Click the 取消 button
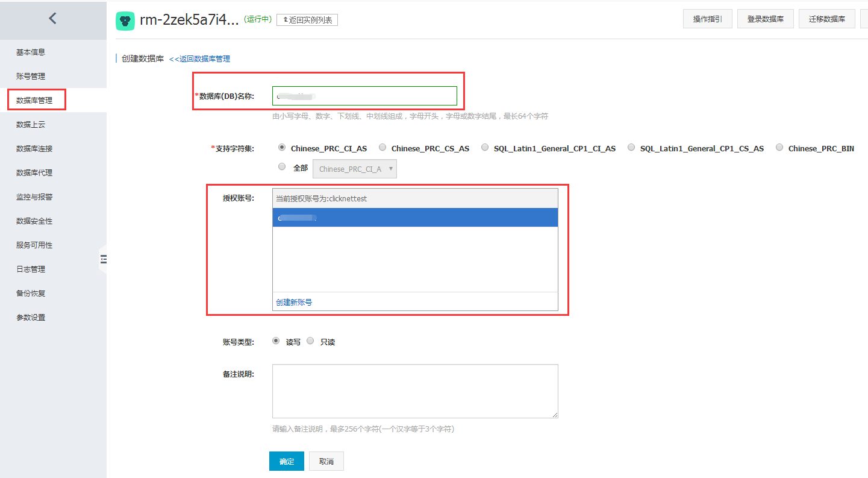Image resolution: width=868 pixels, height=478 pixels. click(x=326, y=461)
